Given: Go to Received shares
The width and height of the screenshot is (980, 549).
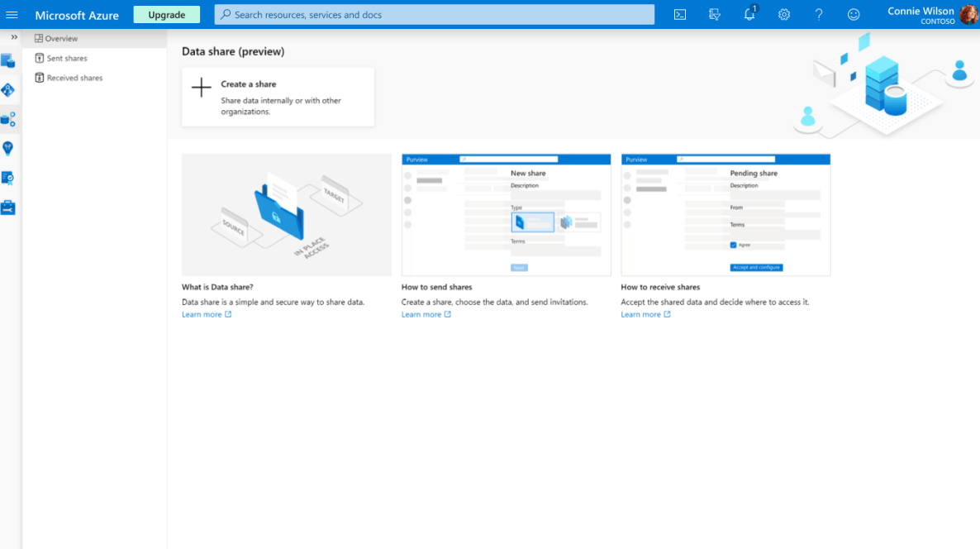Looking at the screenshot, I should 74,78.
